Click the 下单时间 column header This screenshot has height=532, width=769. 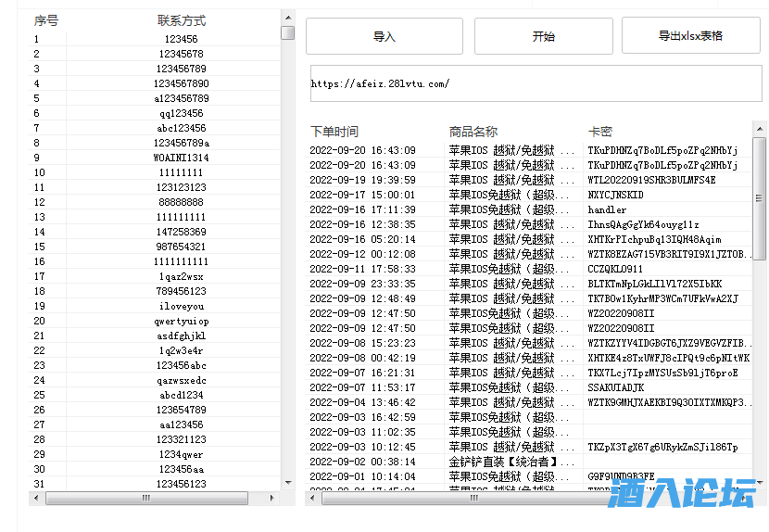click(334, 132)
